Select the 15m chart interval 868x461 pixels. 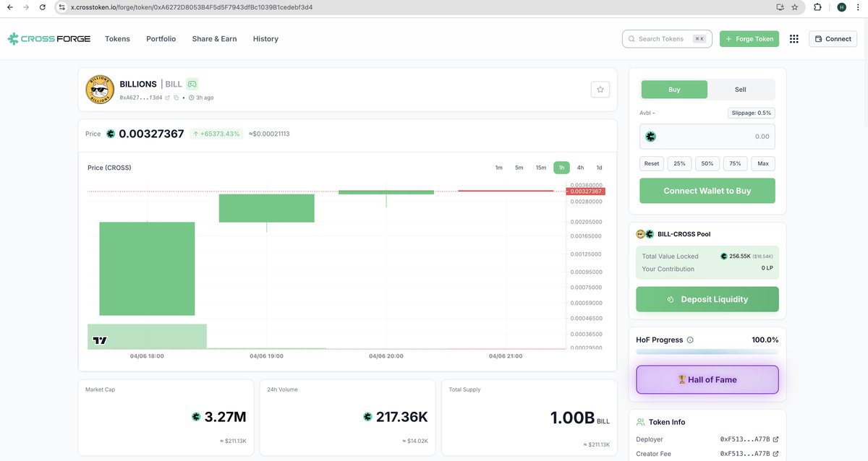point(541,168)
